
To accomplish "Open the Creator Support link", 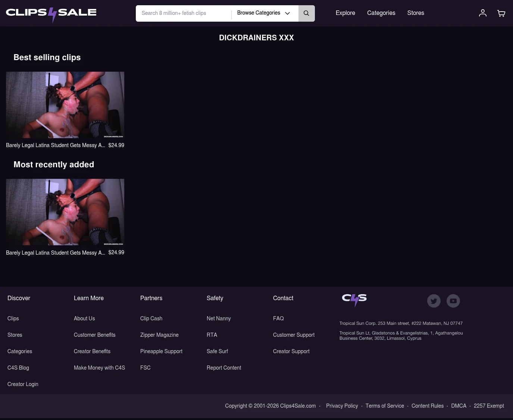I will 291,351.
